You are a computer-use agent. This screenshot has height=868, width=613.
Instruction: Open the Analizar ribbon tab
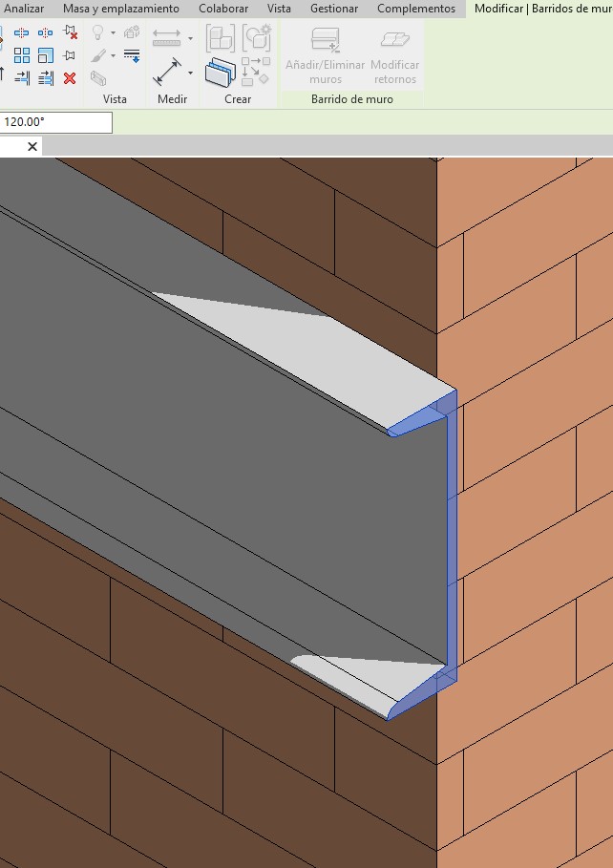pyautogui.click(x=23, y=9)
